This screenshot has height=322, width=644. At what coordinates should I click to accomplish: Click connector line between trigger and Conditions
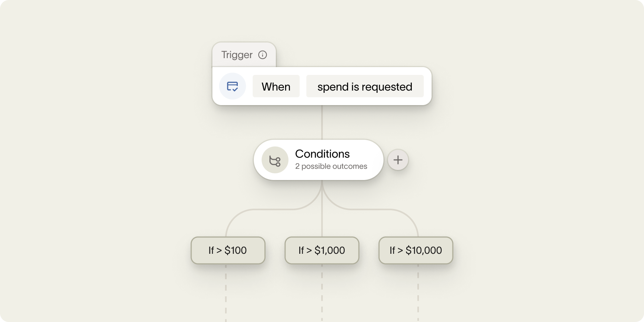322,122
